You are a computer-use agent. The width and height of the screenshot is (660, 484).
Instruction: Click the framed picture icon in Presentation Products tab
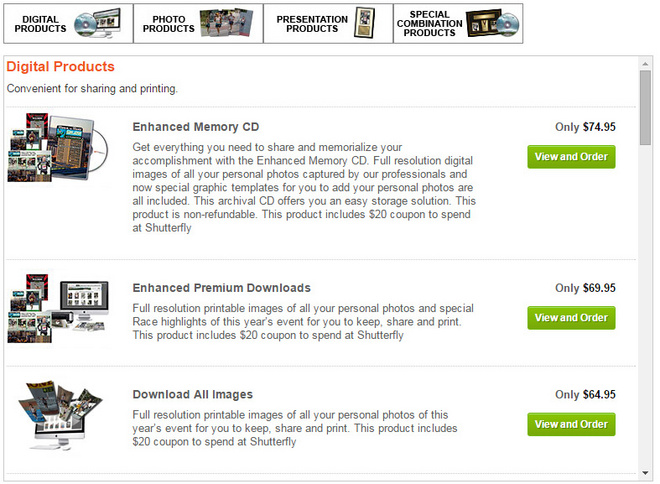point(364,23)
